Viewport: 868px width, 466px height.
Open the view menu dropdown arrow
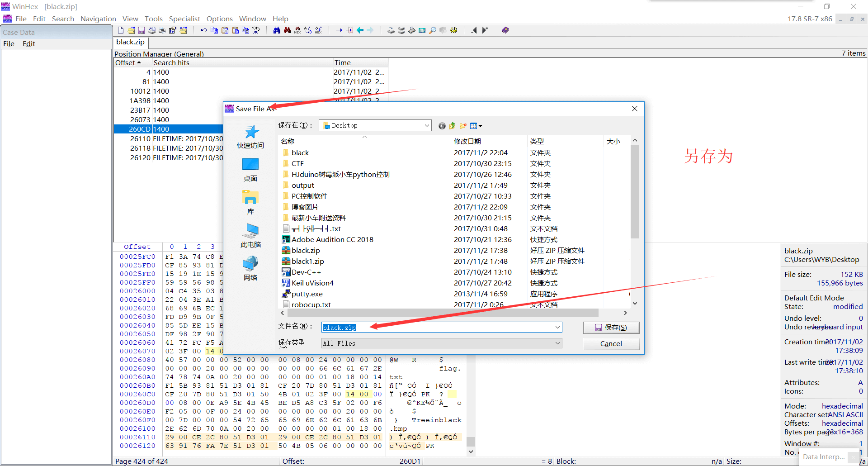(x=480, y=126)
